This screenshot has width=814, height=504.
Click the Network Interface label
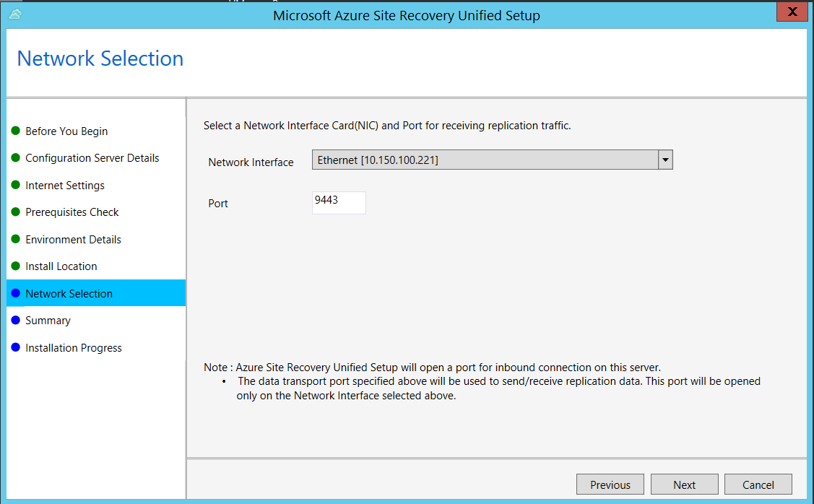click(x=251, y=162)
